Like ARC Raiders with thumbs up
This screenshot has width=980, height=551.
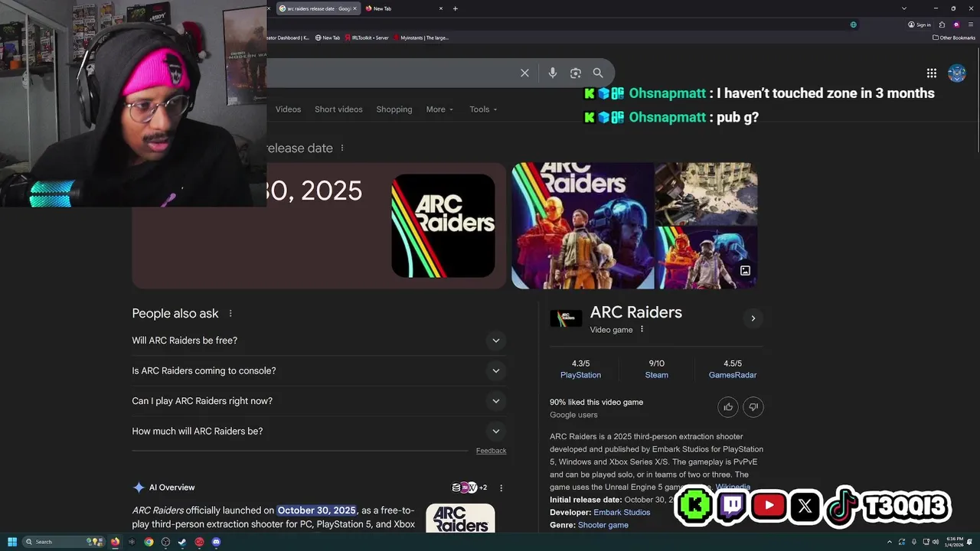728,407
